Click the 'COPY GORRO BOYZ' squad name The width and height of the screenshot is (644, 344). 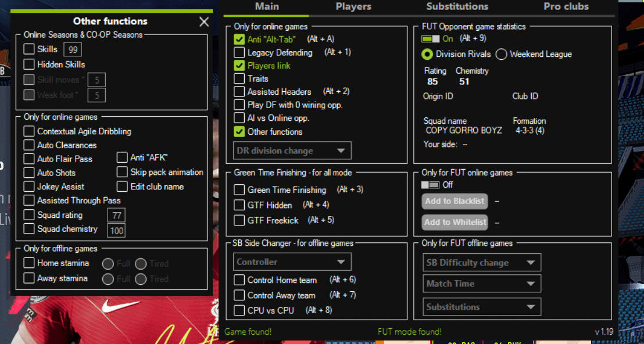pyautogui.click(x=464, y=131)
